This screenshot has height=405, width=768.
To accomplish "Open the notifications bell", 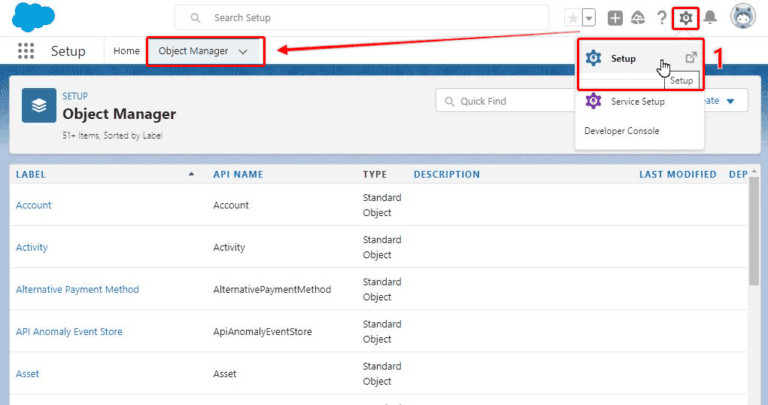I will pyautogui.click(x=710, y=18).
